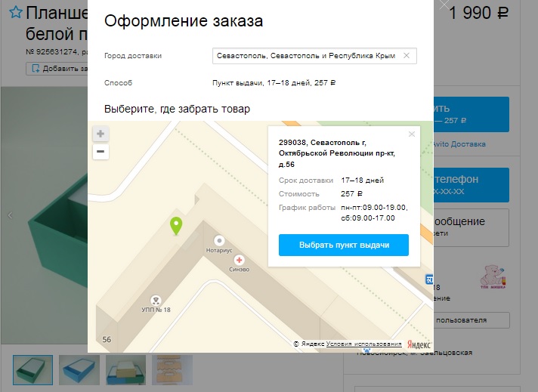The height and width of the screenshot is (392, 538).
Task: Select the fourth product thumbnail
Action: pyautogui.click(x=172, y=369)
